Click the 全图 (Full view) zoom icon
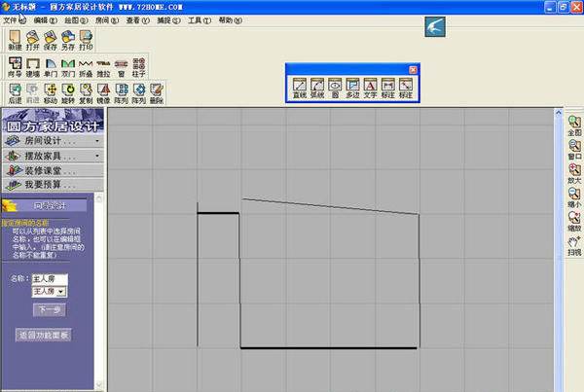This screenshot has height=392, width=584. (x=574, y=125)
